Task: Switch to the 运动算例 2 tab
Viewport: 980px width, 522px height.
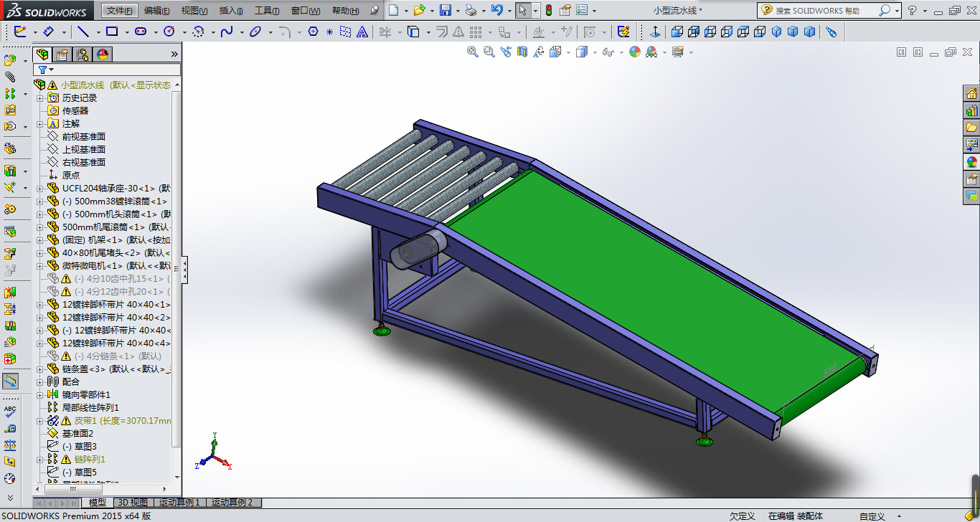Action: 234,503
